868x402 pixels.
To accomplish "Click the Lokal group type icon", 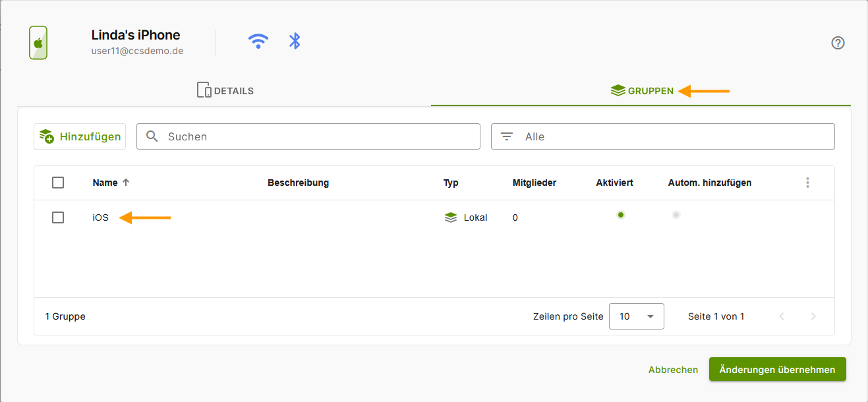I will [451, 217].
